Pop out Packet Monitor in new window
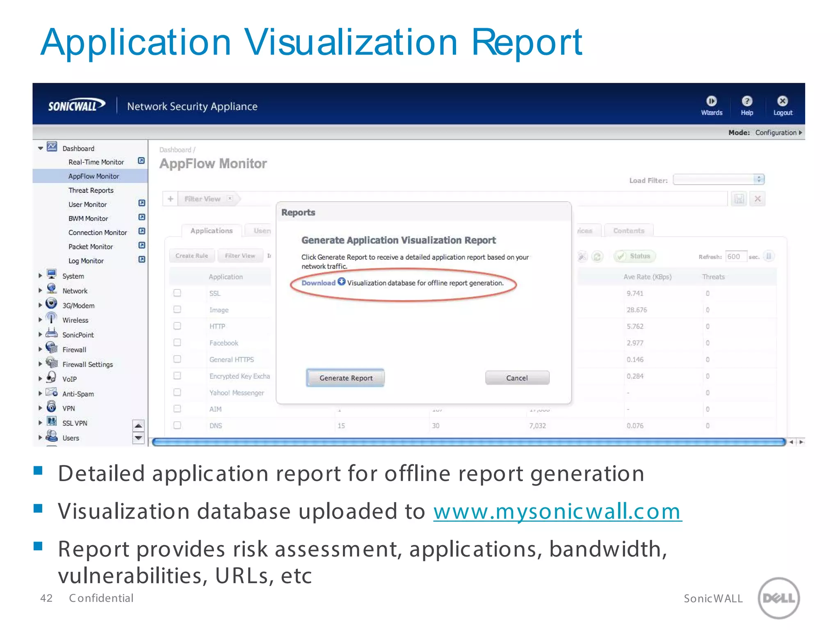 coord(142,245)
